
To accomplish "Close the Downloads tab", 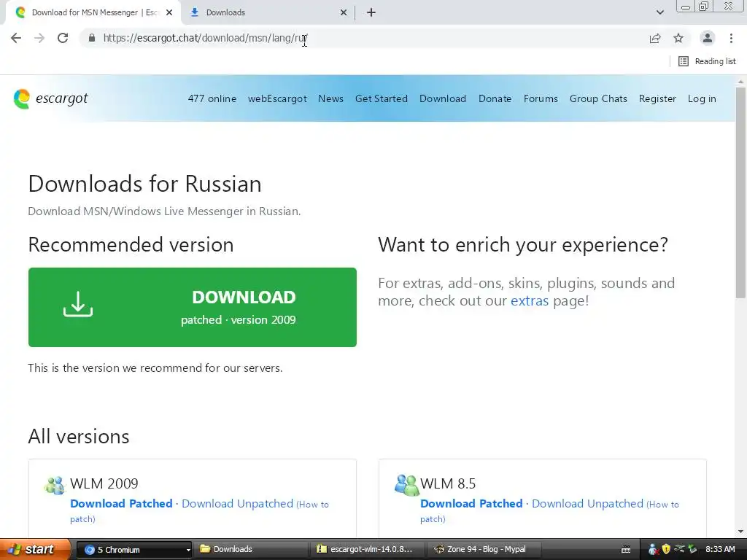I will 344,12.
